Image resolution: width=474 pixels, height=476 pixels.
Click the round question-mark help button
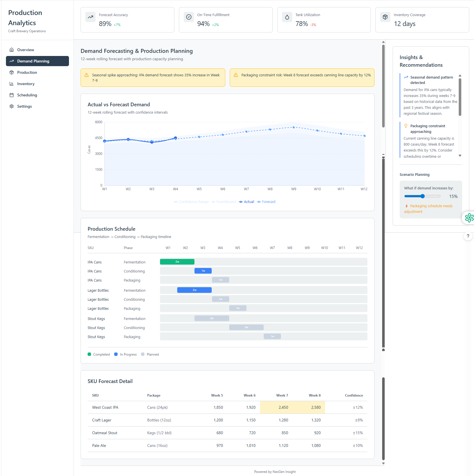(468, 236)
